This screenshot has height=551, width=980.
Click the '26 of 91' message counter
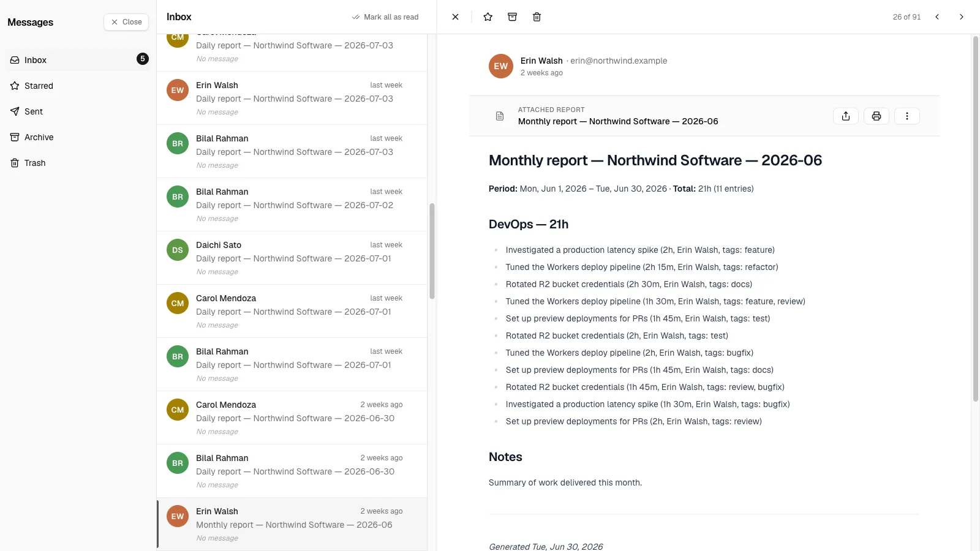907,17
